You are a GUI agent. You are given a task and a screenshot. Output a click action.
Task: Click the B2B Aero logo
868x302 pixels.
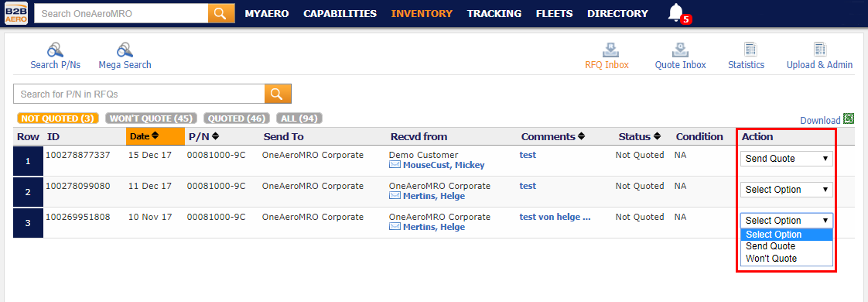pos(16,13)
